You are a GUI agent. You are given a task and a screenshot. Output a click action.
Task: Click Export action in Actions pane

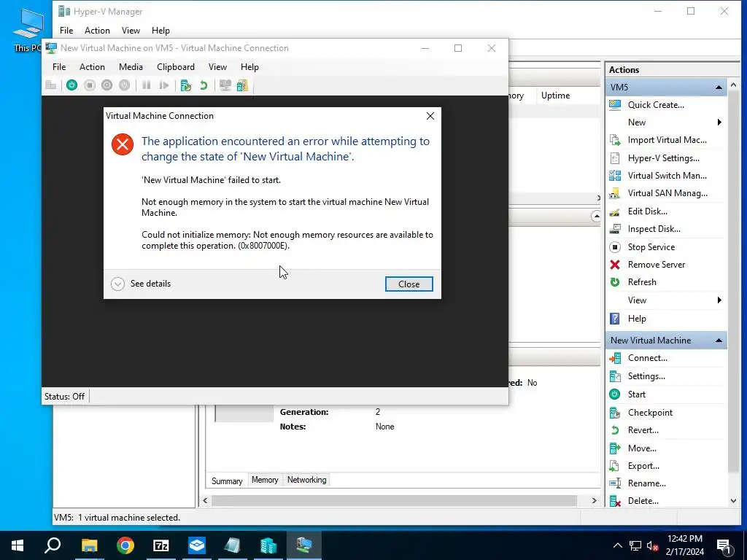pos(643,466)
